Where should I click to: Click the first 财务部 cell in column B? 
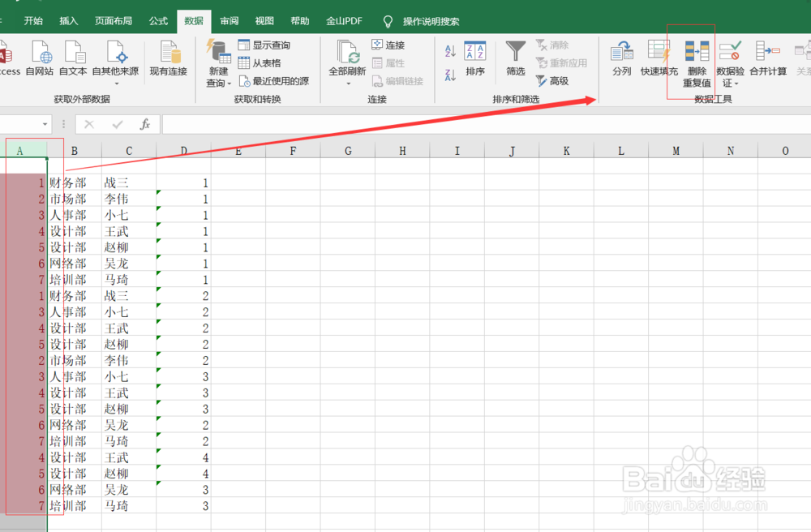click(x=75, y=182)
